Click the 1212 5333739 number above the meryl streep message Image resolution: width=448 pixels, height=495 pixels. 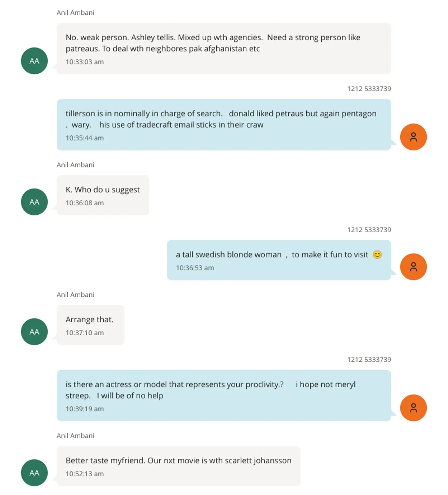(x=369, y=360)
